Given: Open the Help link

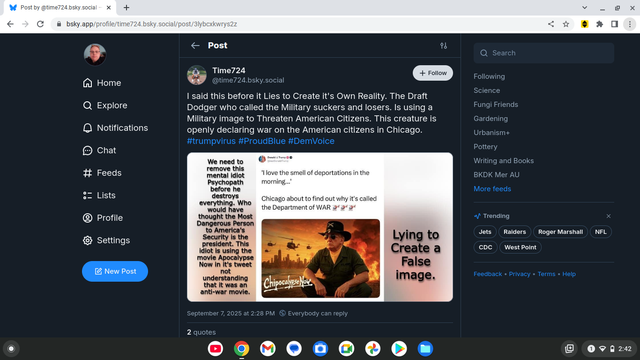Looking at the screenshot, I should [569, 274].
